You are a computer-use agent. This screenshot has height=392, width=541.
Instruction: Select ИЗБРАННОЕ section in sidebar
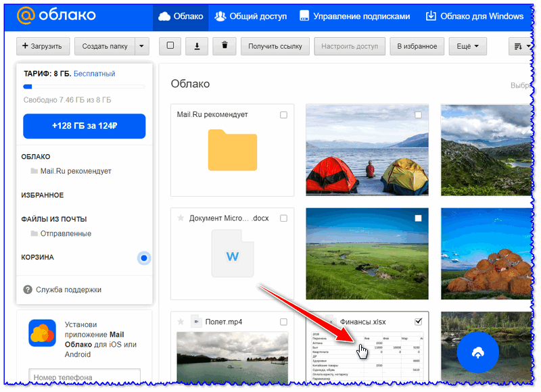43,195
